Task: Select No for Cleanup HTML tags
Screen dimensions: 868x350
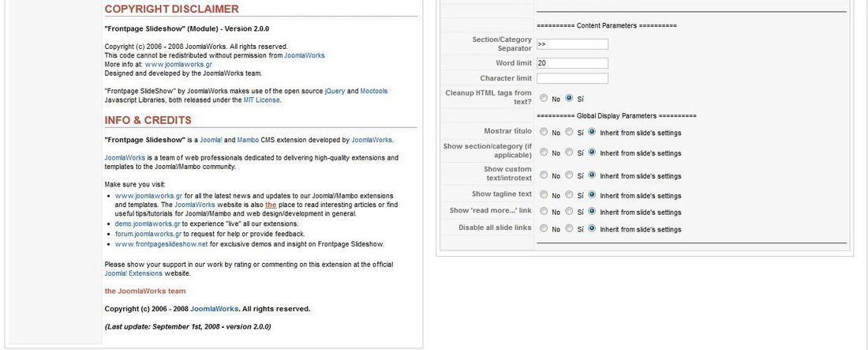Action: (x=544, y=98)
